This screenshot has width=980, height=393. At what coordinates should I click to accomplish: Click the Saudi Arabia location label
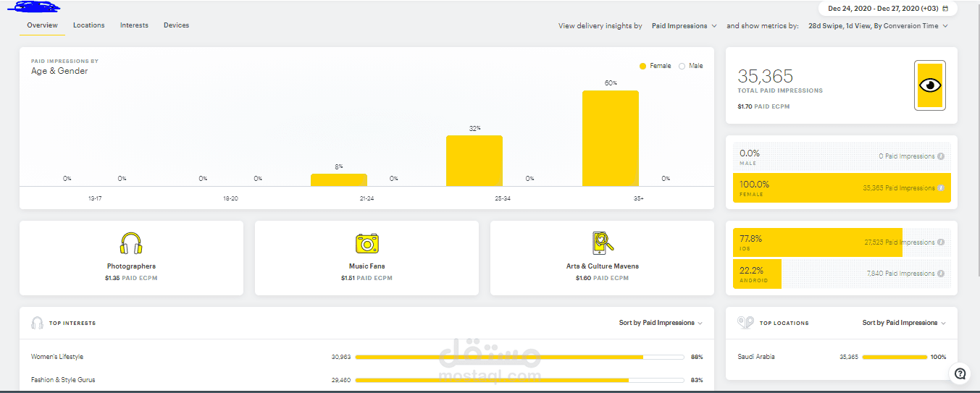(x=756, y=357)
